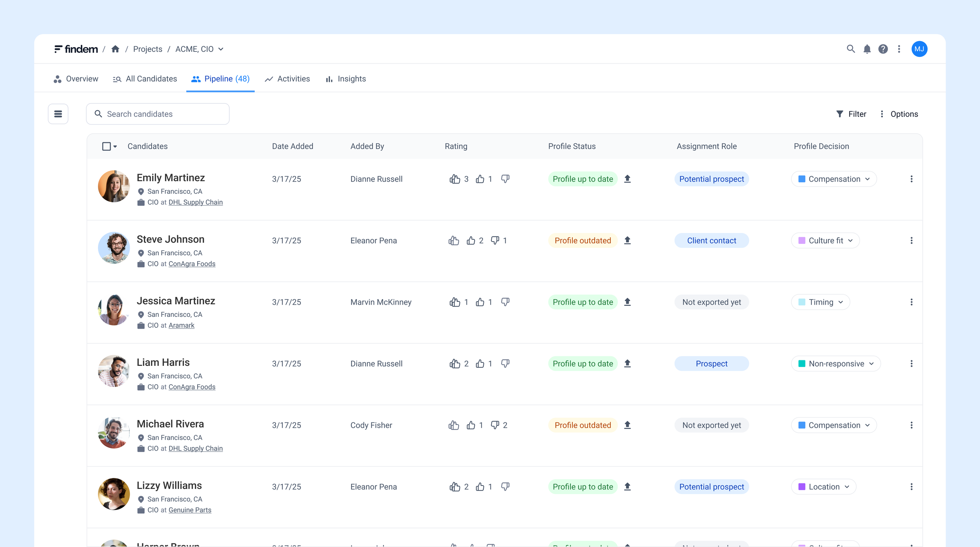This screenshot has height=547, width=980.
Task: Open the DHL Supply Chain link for Emily
Action: (x=195, y=202)
